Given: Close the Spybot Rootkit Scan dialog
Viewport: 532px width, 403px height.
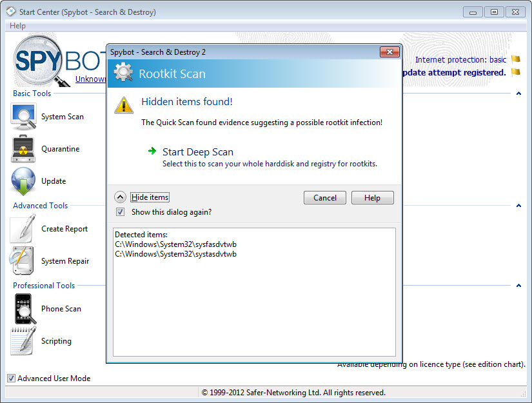Looking at the screenshot, I should [x=389, y=52].
